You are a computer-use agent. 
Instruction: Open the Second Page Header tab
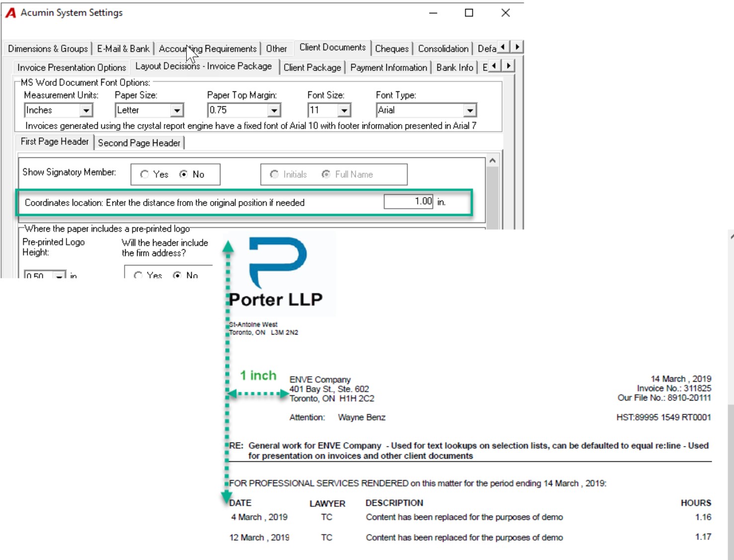[x=139, y=143]
